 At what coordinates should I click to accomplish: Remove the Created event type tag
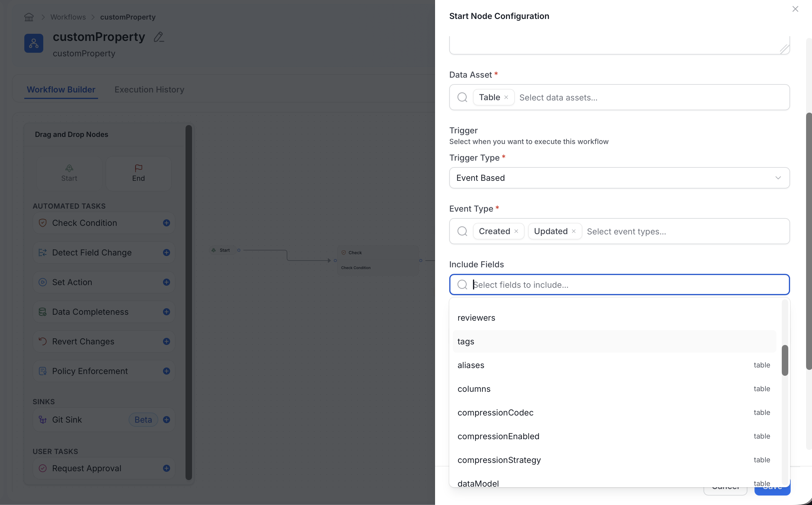pos(516,231)
